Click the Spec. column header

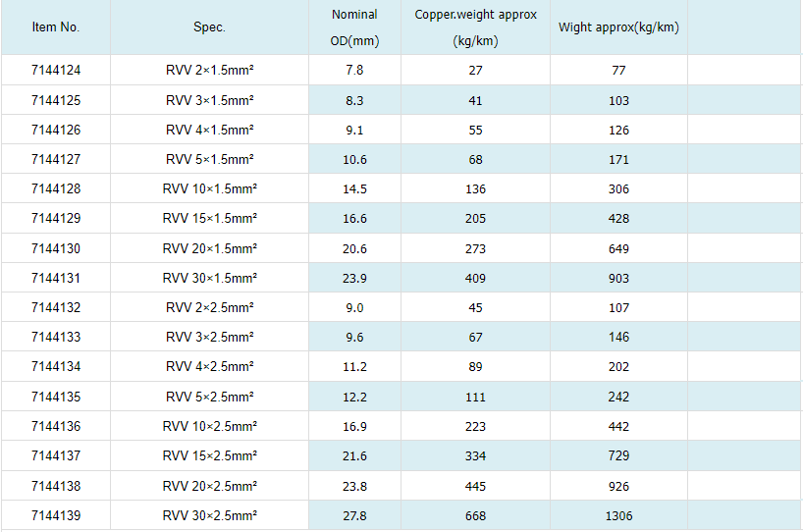pyautogui.click(x=209, y=27)
